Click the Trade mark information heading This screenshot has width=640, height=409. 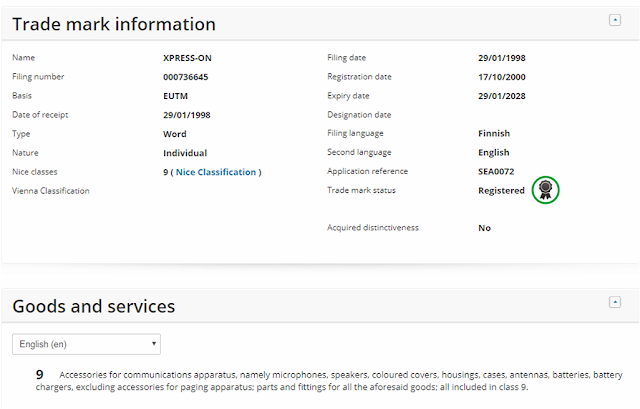click(x=114, y=24)
